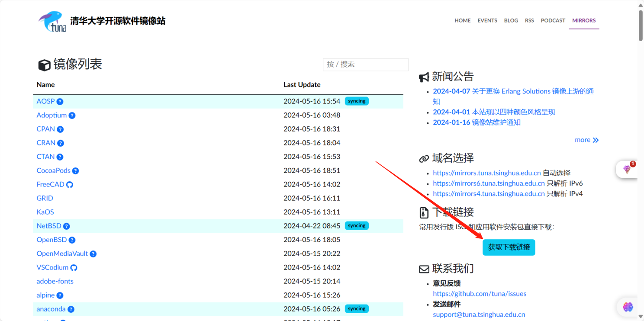Open the BLOG menu item
Screen dimensions: 644x321
(x=511, y=20)
